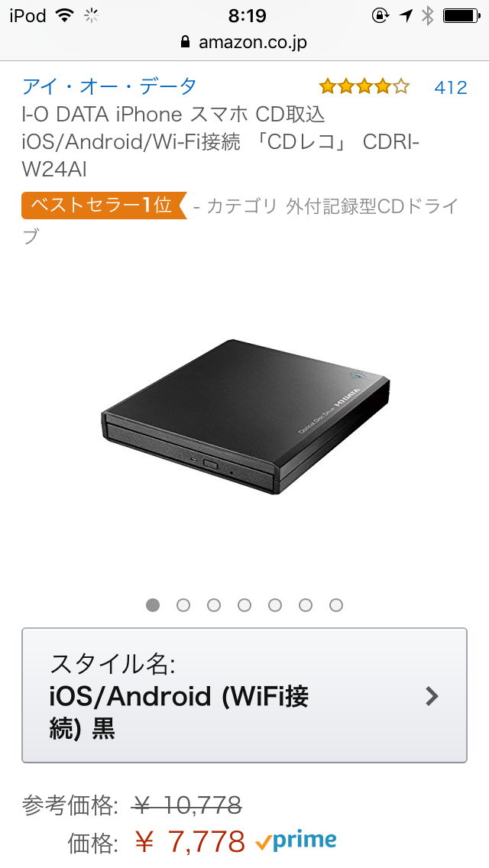
Task: Tap the prime logo near price
Action: tap(296, 841)
